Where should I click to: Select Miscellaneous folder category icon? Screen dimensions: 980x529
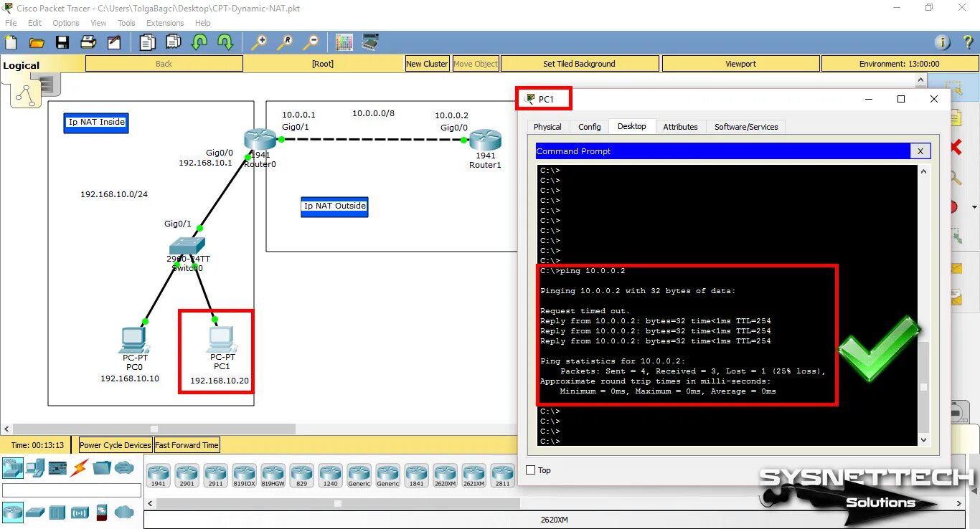(x=102, y=468)
